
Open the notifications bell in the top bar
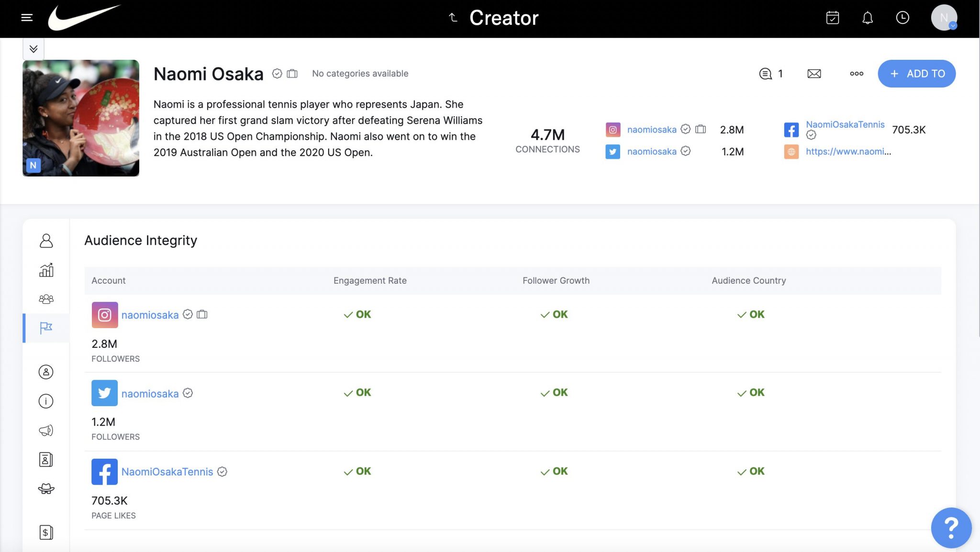(867, 18)
